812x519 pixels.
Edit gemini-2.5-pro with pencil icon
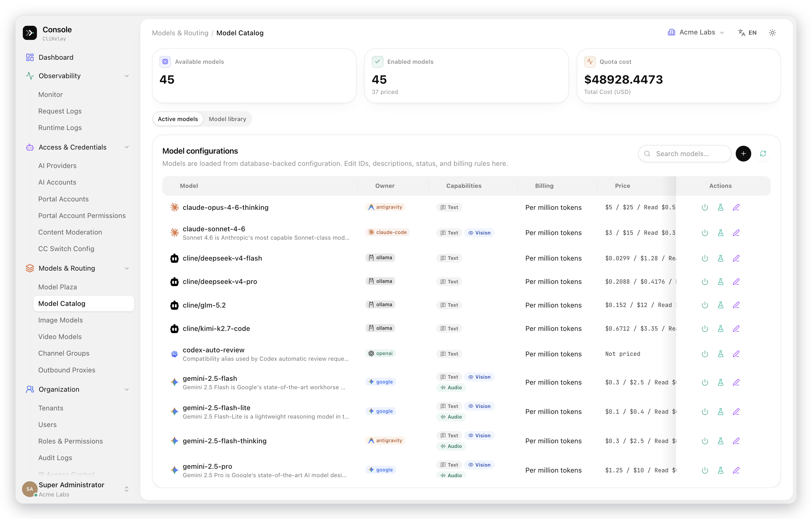(736, 470)
